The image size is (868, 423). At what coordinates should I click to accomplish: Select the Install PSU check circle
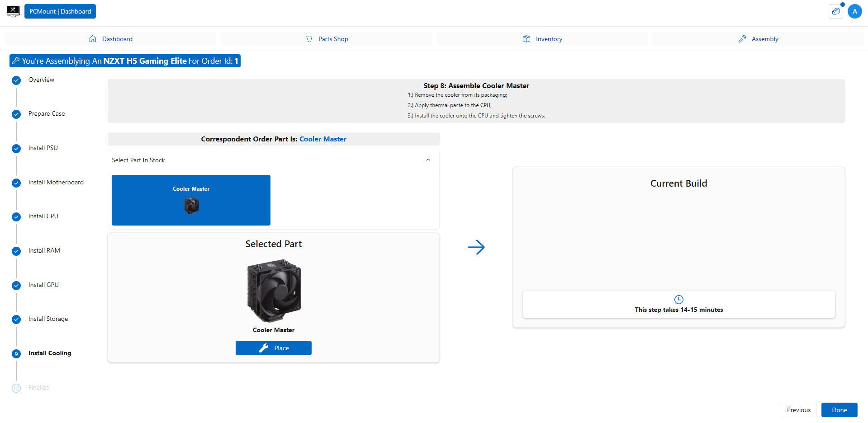pyautogui.click(x=16, y=149)
